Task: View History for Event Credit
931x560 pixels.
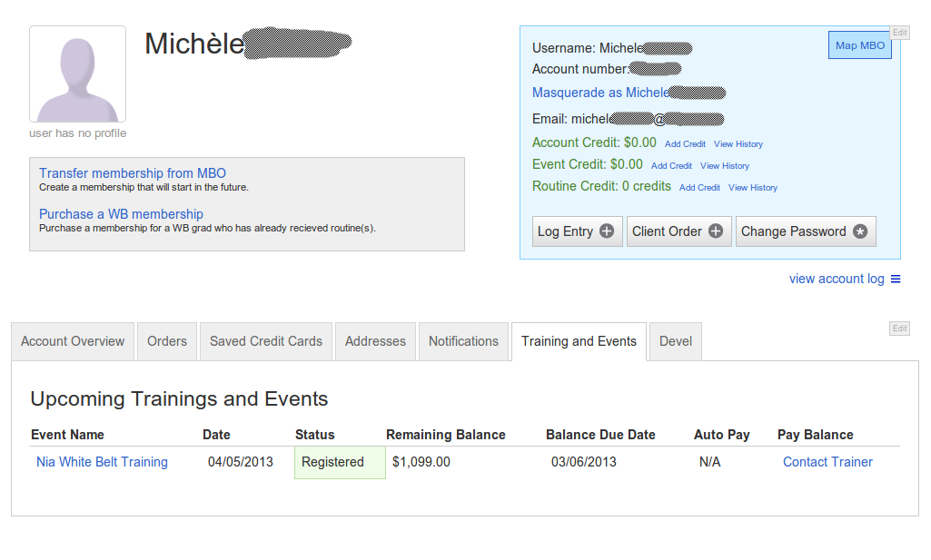Action: coord(725,166)
